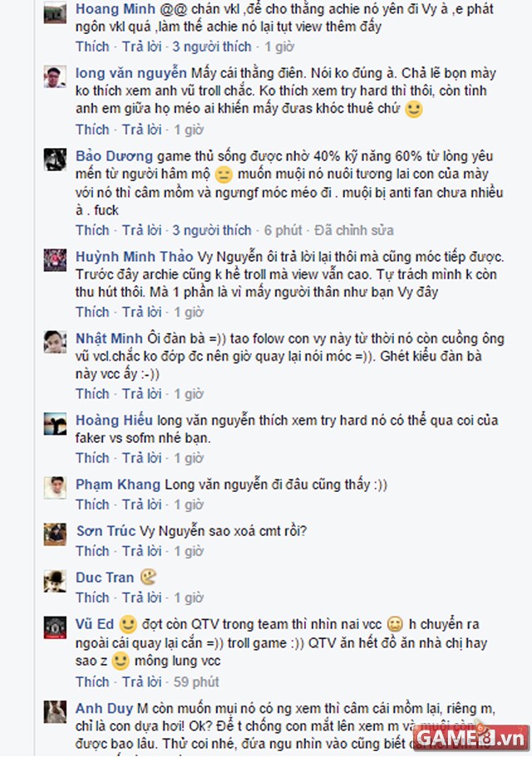Click Hoàng Hiếu's avatar picture

point(55,424)
